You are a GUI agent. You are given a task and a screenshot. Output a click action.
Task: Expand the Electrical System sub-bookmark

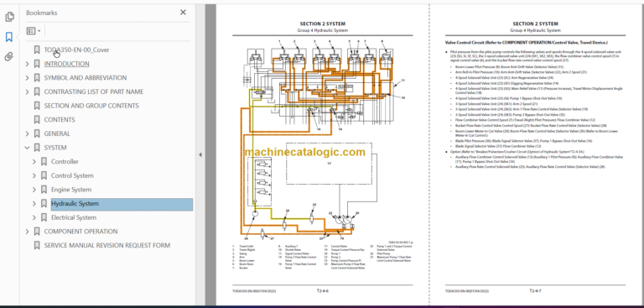(x=34, y=217)
